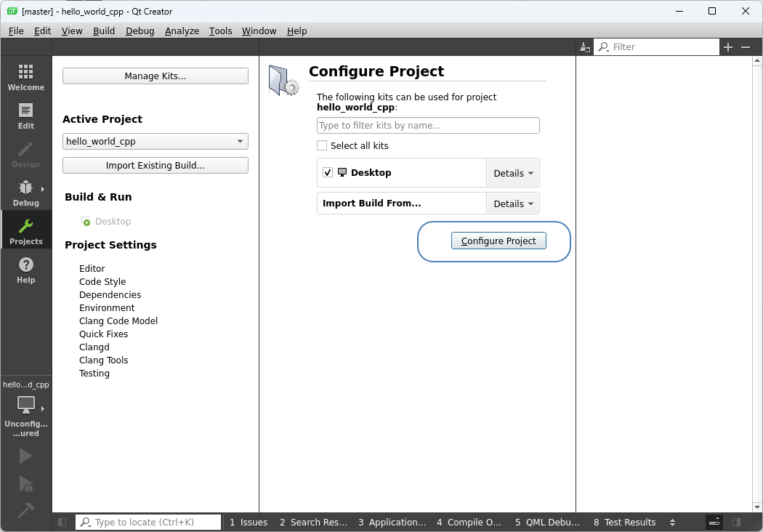Open the Edit menu
The image size is (763, 532).
(x=42, y=31)
